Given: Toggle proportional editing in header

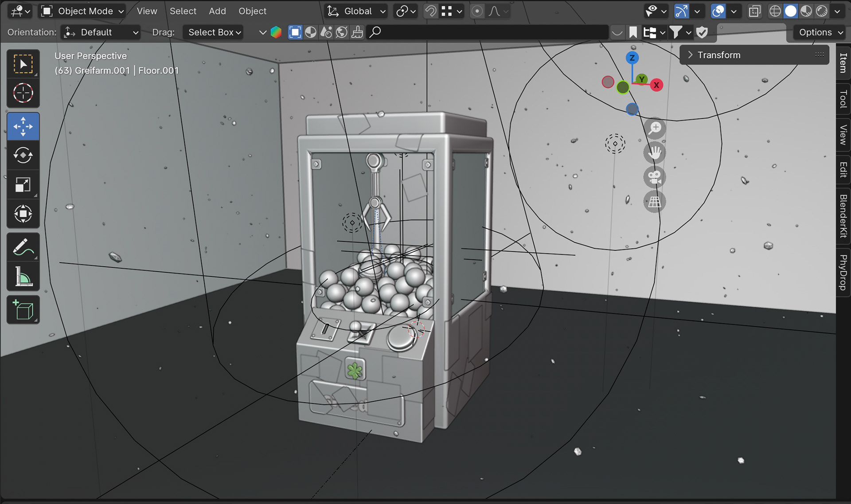Looking at the screenshot, I should 477,11.
